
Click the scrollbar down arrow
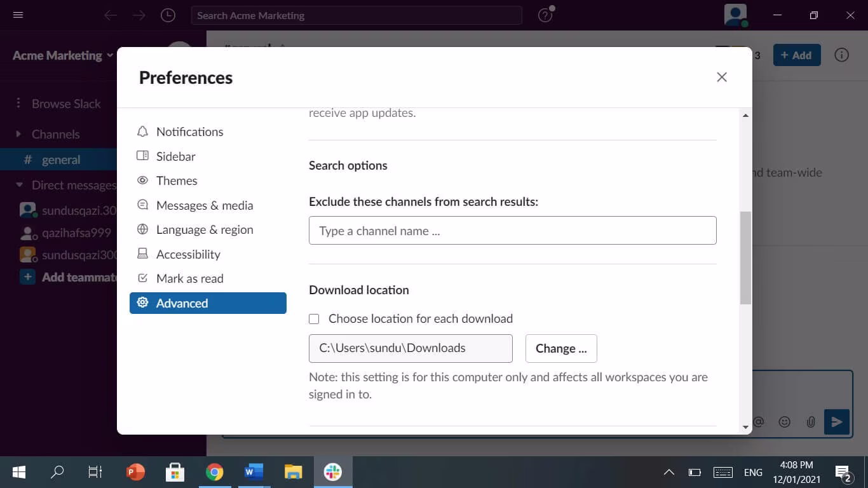(746, 428)
